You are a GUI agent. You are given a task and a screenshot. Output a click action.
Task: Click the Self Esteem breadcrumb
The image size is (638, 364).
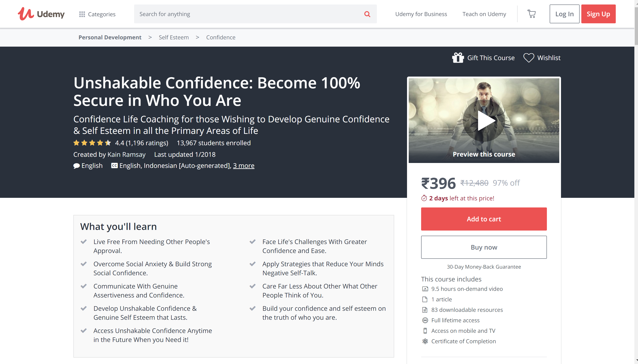(173, 37)
